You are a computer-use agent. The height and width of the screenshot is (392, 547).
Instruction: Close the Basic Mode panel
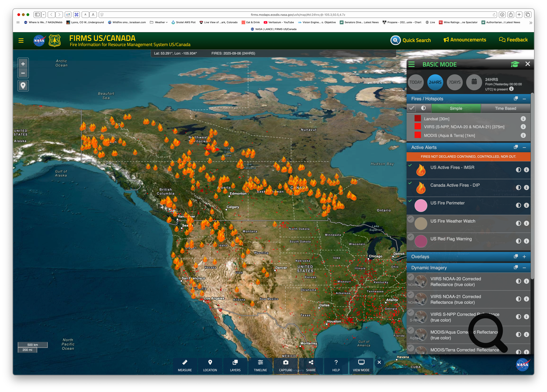pyautogui.click(x=527, y=64)
